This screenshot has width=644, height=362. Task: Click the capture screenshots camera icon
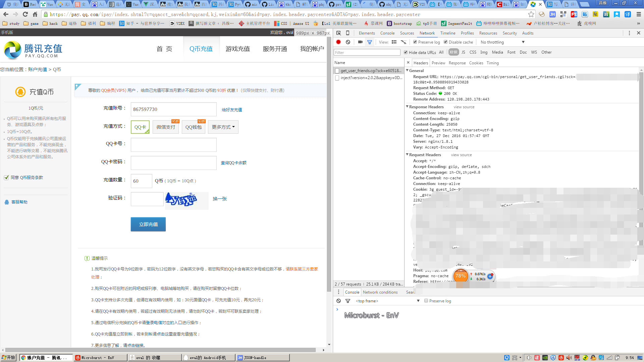[x=360, y=42]
